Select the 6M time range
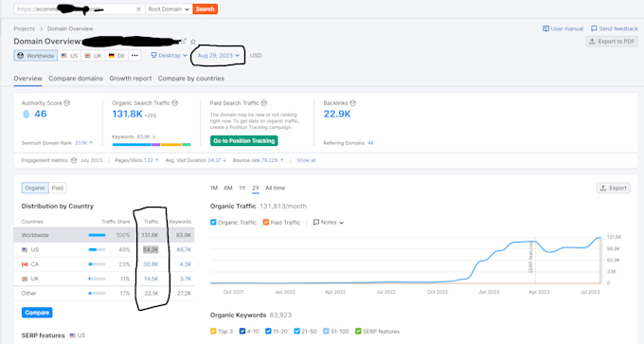This screenshot has width=644, height=344. (228, 188)
